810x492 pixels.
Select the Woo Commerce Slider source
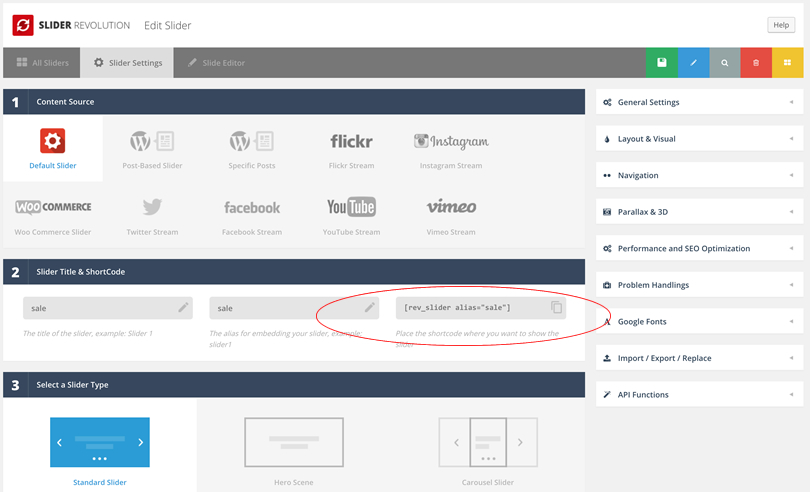click(x=53, y=216)
